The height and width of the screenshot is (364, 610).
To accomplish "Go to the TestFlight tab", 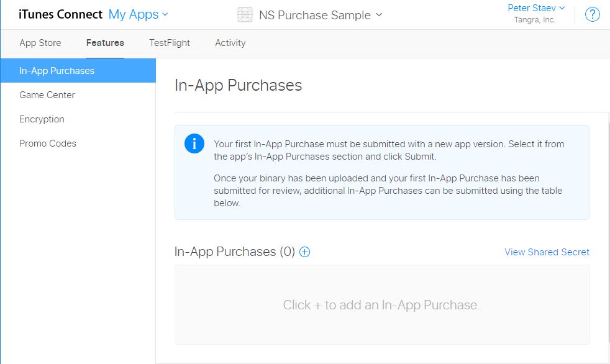I will [170, 43].
